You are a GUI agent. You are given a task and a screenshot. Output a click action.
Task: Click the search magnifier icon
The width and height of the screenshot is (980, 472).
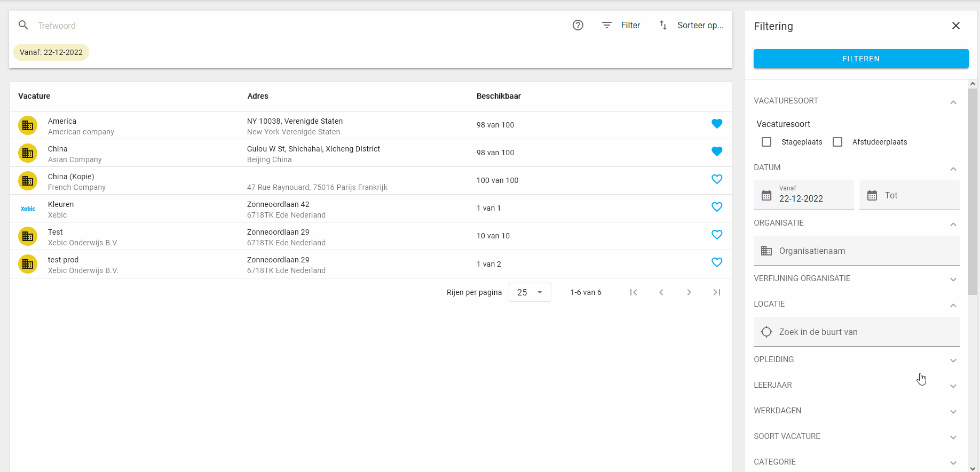23,25
